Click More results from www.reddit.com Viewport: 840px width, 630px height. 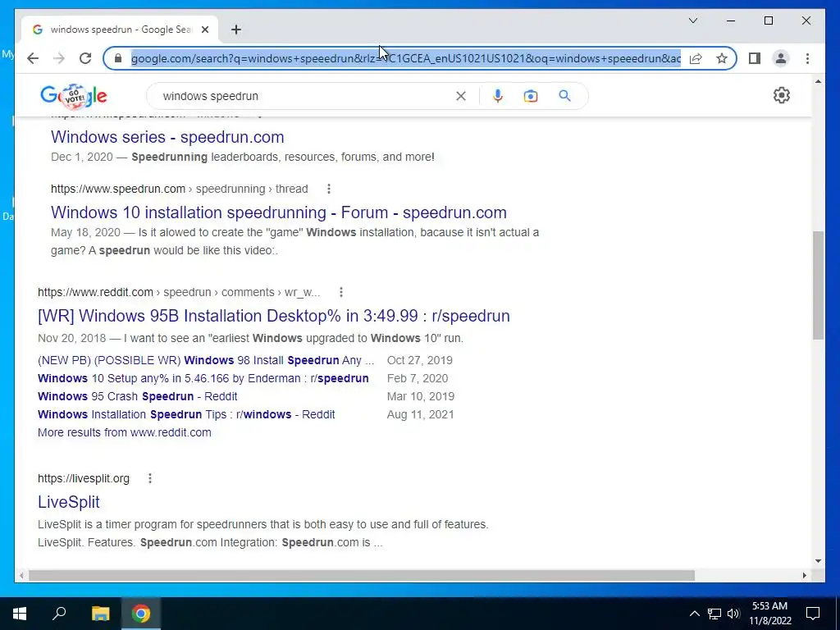(125, 432)
